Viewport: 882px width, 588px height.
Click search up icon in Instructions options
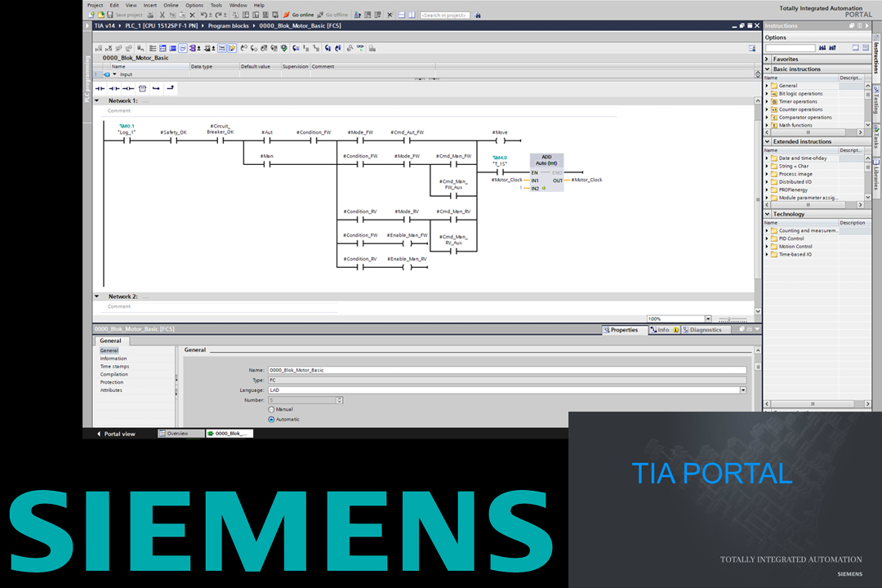[x=832, y=48]
